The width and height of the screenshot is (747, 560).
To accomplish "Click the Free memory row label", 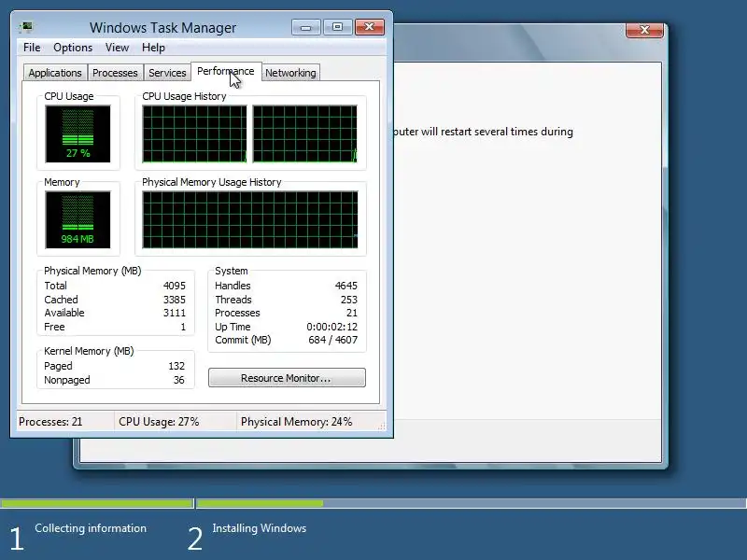I will pyautogui.click(x=54, y=327).
